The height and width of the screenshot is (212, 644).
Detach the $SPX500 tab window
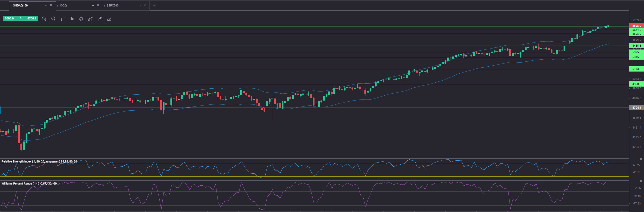[x=140, y=5]
